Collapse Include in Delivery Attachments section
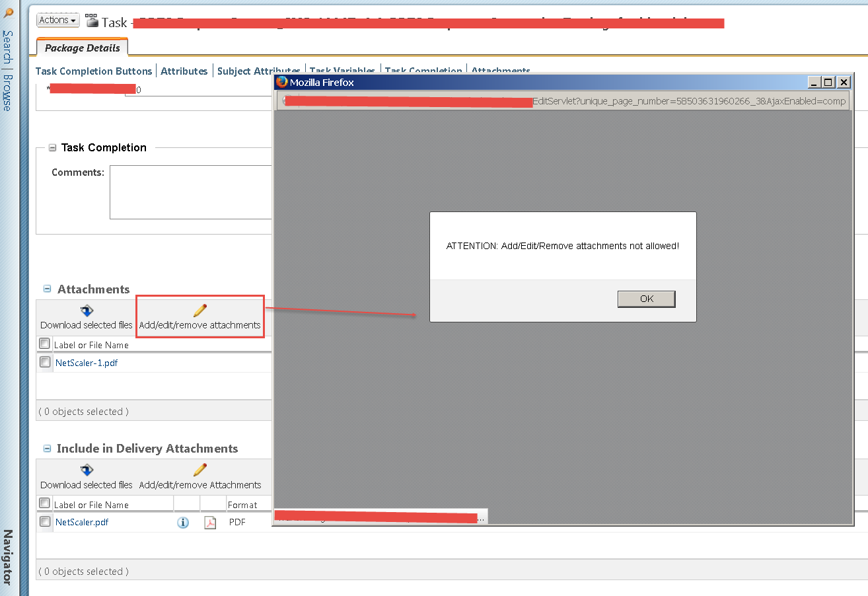This screenshot has height=596, width=868. [x=47, y=448]
